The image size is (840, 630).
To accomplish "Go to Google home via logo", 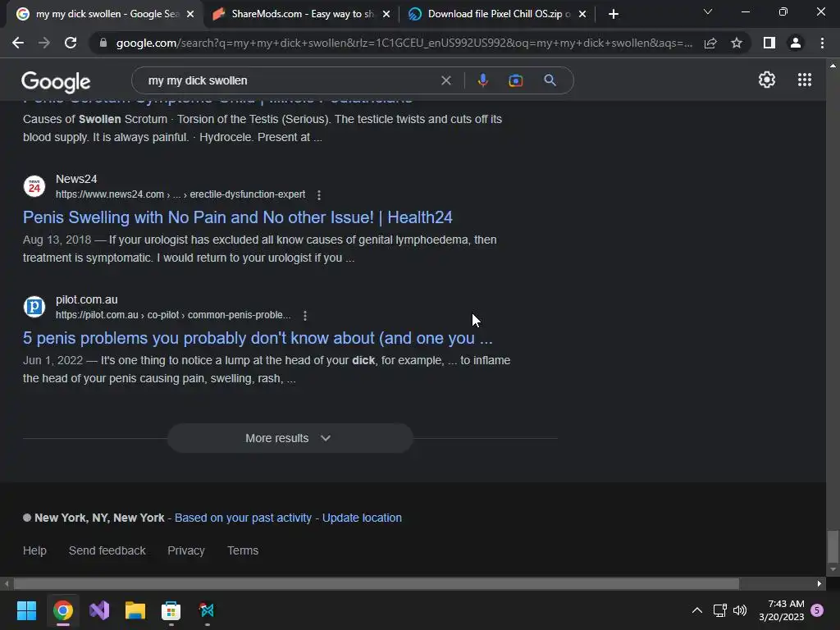I will (56, 81).
